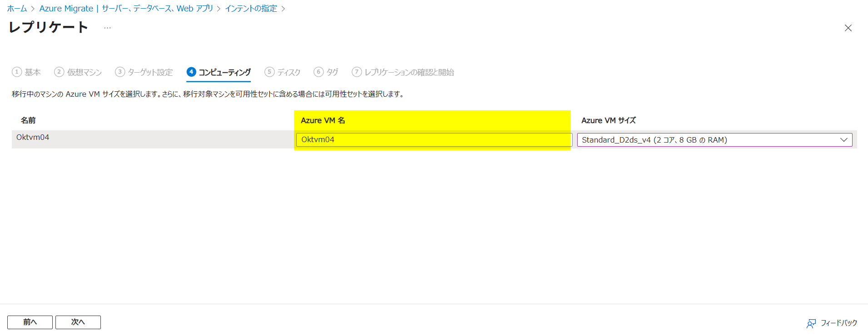Select the Oktvm04 row name cell
The image size is (868, 336).
pos(33,137)
